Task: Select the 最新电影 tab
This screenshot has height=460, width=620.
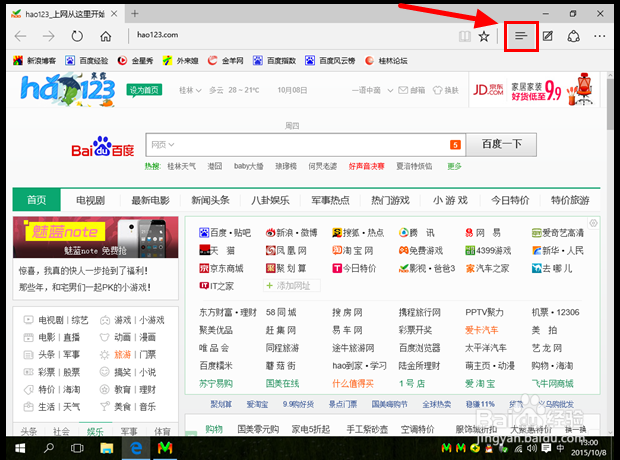Action: pos(150,201)
